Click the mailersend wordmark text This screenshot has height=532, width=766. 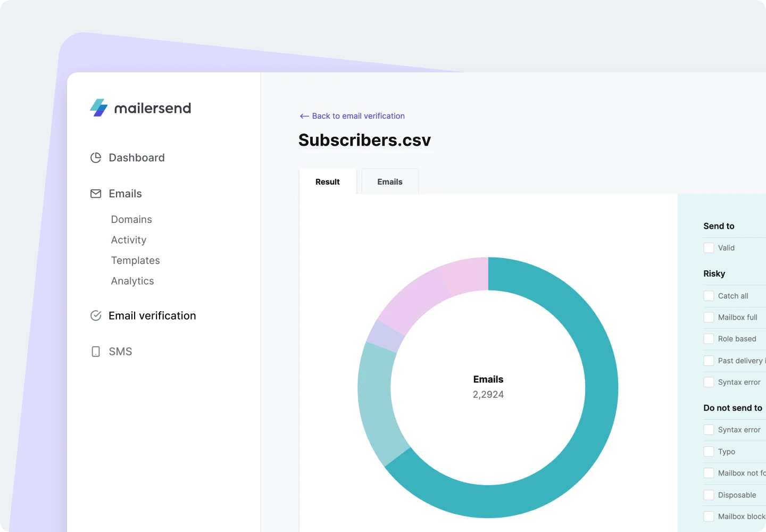tap(153, 108)
